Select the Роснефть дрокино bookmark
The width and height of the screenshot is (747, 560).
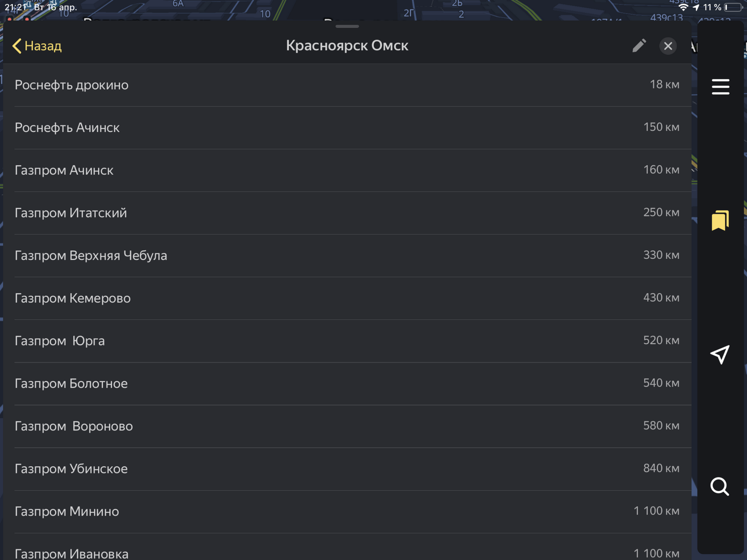pyautogui.click(x=347, y=85)
